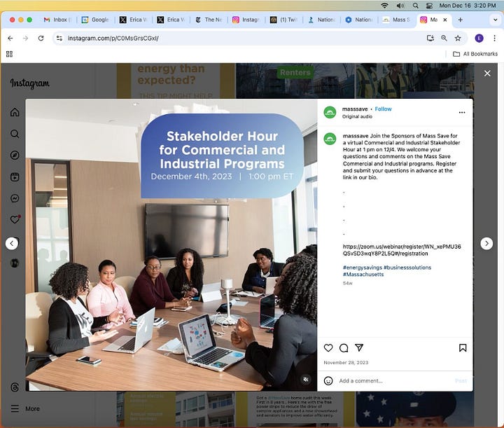Share the post via paper plane icon
The height and width of the screenshot is (428, 504).
[359, 347]
